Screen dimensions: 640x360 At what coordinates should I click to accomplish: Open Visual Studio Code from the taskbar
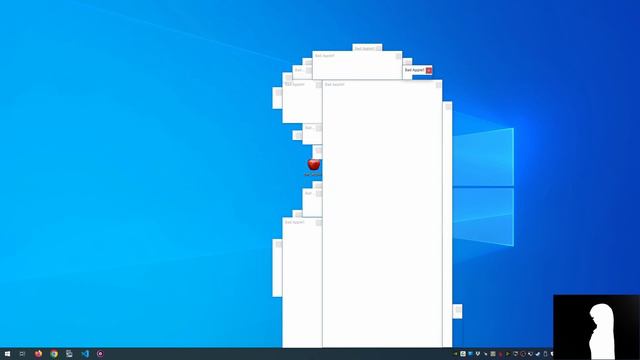(85, 354)
